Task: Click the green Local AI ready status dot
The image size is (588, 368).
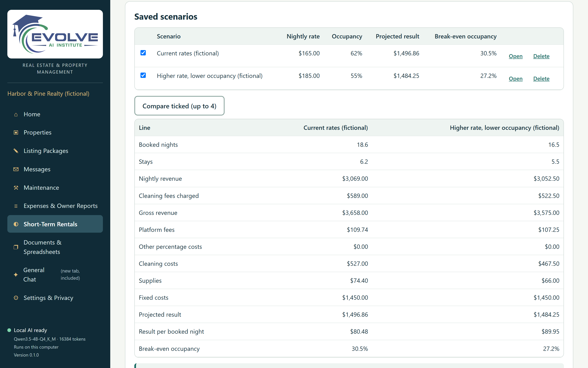Action: pos(9,330)
